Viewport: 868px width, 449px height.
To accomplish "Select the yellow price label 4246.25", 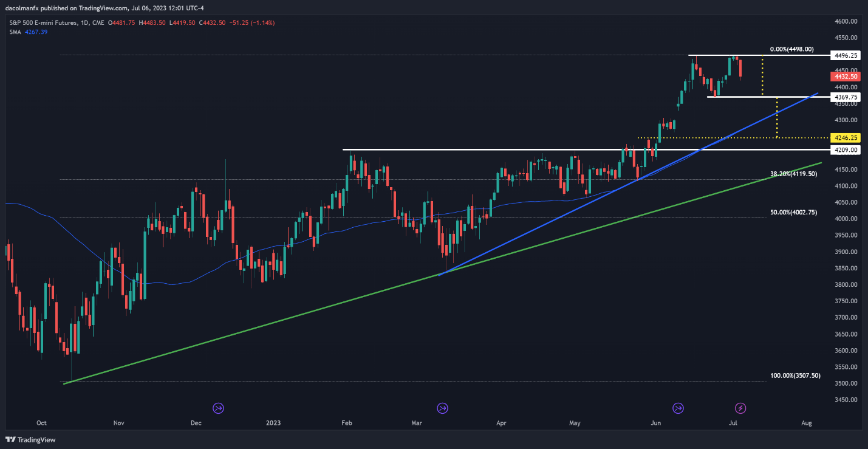I will [x=845, y=138].
